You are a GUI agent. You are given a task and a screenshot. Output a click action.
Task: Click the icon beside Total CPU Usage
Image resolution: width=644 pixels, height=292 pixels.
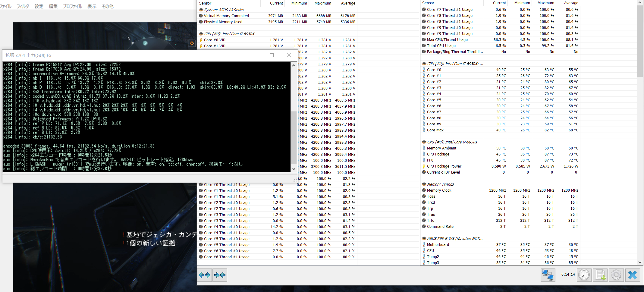pos(424,46)
